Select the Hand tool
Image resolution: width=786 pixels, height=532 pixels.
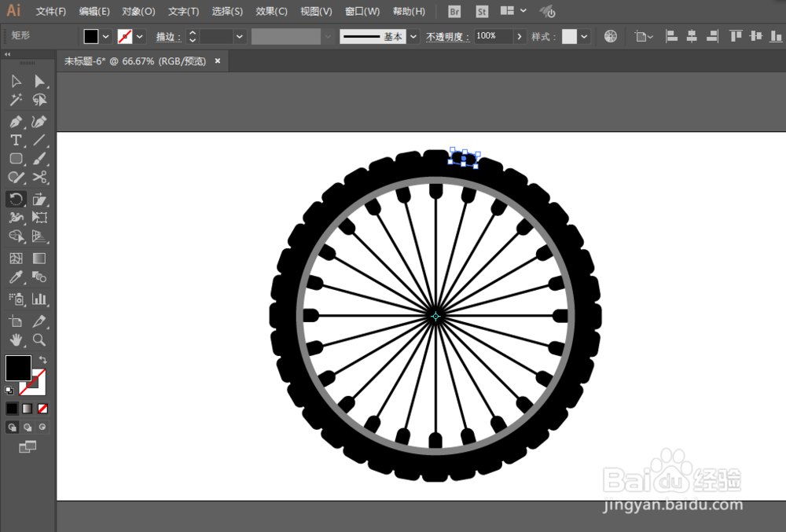(x=16, y=340)
